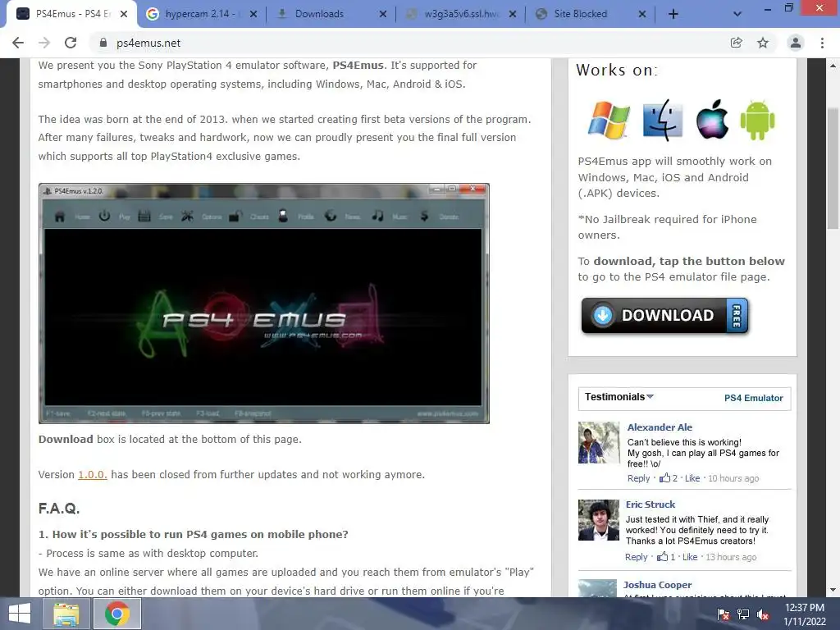This screenshot has width=840, height=630.
Task: Close the w3g3a5v6.ssl tab
Action: pyautogui.click(x=513, y=14)
